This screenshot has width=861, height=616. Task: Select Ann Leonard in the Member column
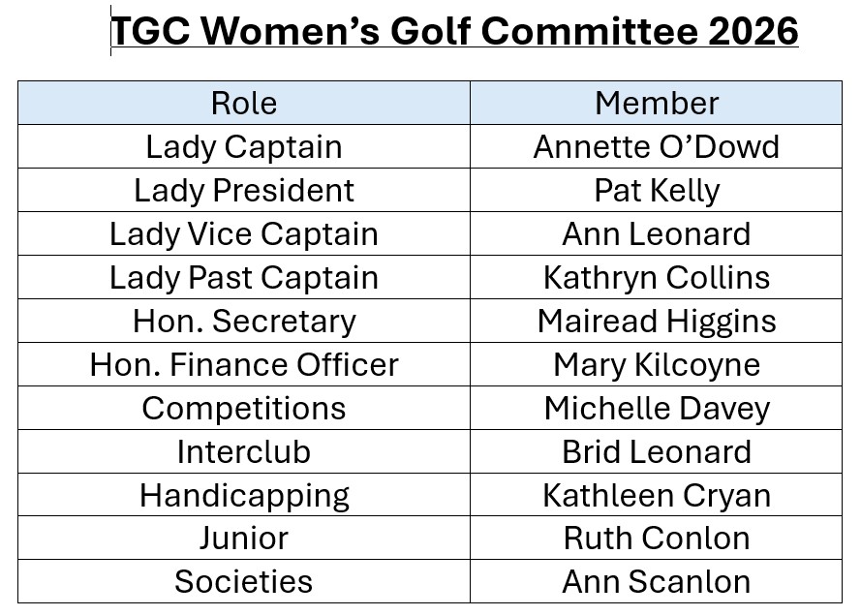657,233
